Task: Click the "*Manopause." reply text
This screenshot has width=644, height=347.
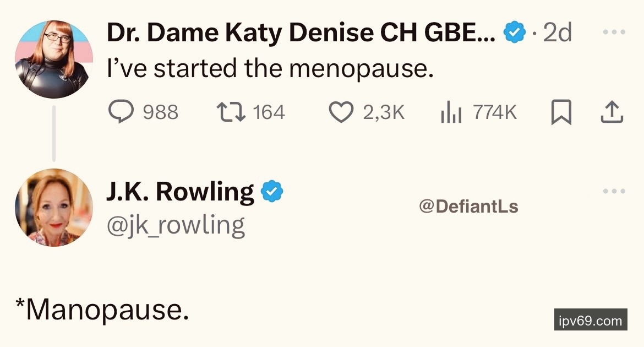Action: (103, 311)
